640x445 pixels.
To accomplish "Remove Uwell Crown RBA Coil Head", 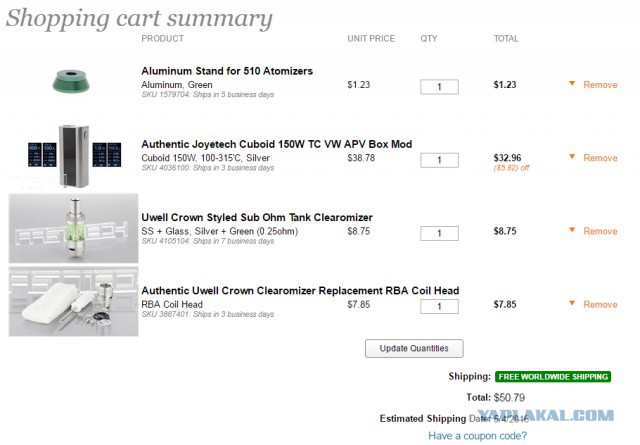I will (x=600, y=304).
